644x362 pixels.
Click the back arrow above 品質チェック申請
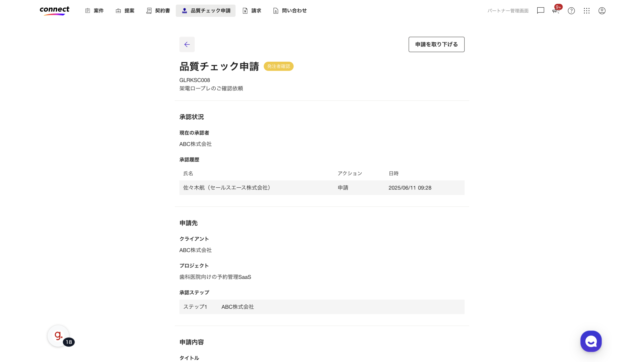187,44
